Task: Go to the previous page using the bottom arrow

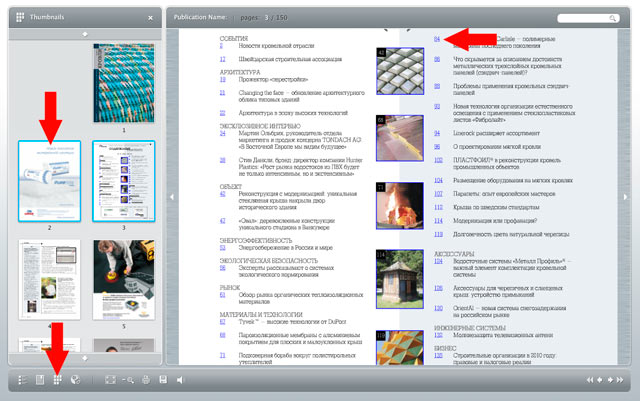Action: [x=599, y=380]
